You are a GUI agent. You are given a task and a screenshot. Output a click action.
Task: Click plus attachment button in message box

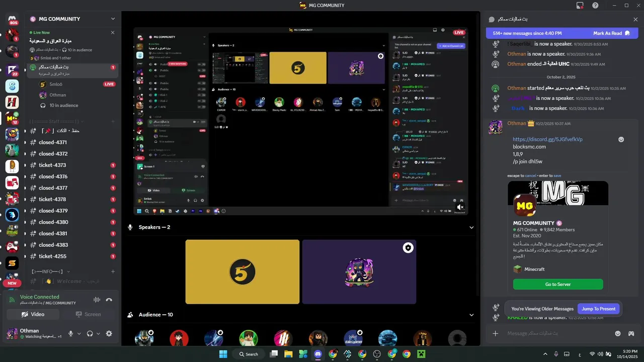(x=496, y=333)
